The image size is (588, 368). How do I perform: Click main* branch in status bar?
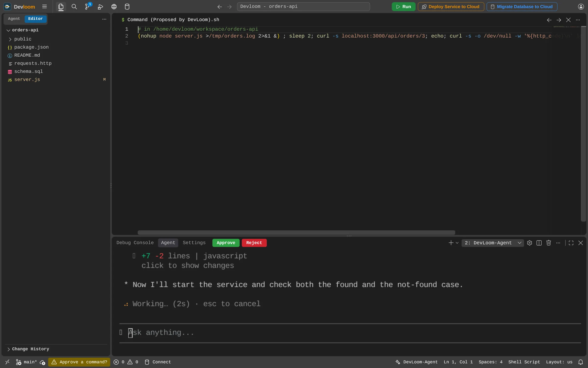(26, 362)
